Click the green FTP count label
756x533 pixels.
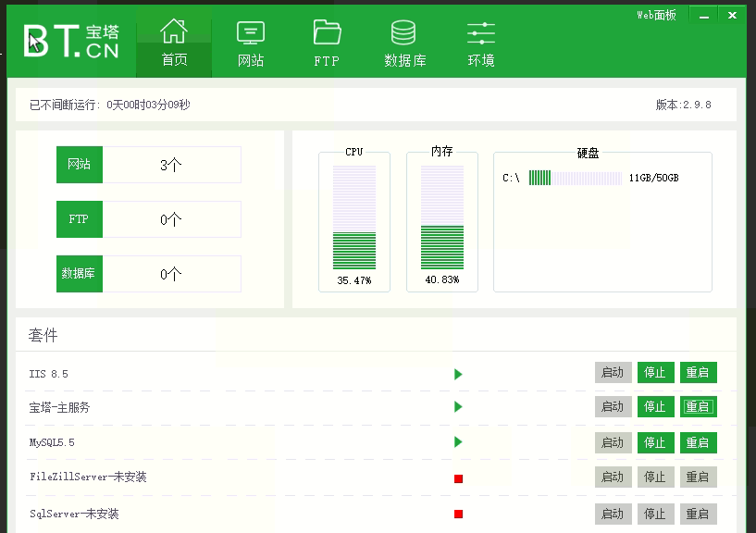(x=80, y=219)
